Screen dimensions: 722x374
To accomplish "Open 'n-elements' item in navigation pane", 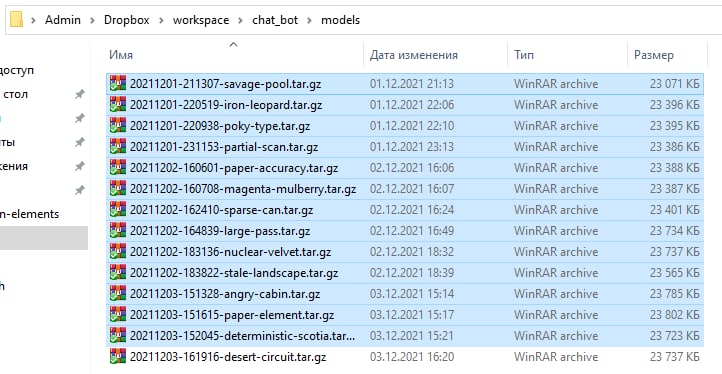I will (29, 214).
